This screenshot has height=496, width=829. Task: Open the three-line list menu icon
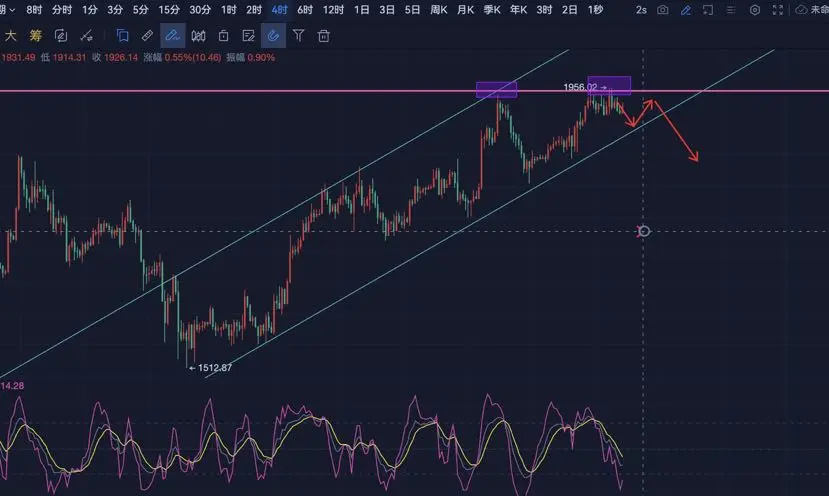pyautogui.click(x=731, y=10)
